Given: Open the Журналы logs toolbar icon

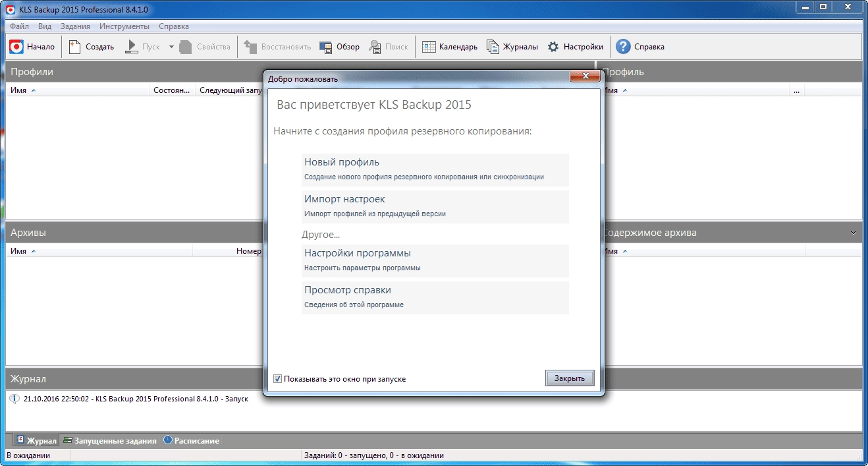Looking at the screenshot, I should click(x=493, y=47).
